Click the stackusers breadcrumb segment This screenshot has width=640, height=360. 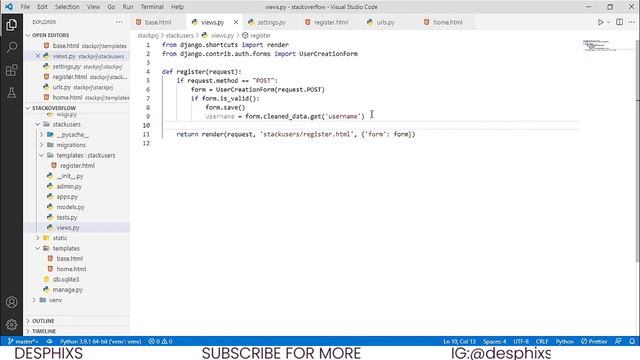click(x=179, y=36)
